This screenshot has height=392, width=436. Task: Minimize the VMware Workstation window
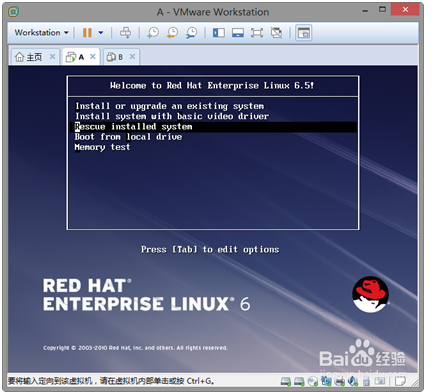click(365, 10)
